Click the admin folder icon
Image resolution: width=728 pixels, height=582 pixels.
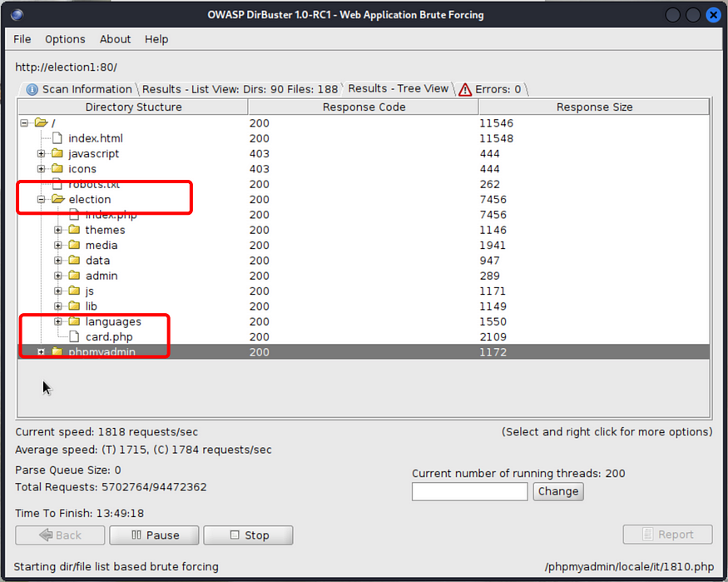coord(74,276)
